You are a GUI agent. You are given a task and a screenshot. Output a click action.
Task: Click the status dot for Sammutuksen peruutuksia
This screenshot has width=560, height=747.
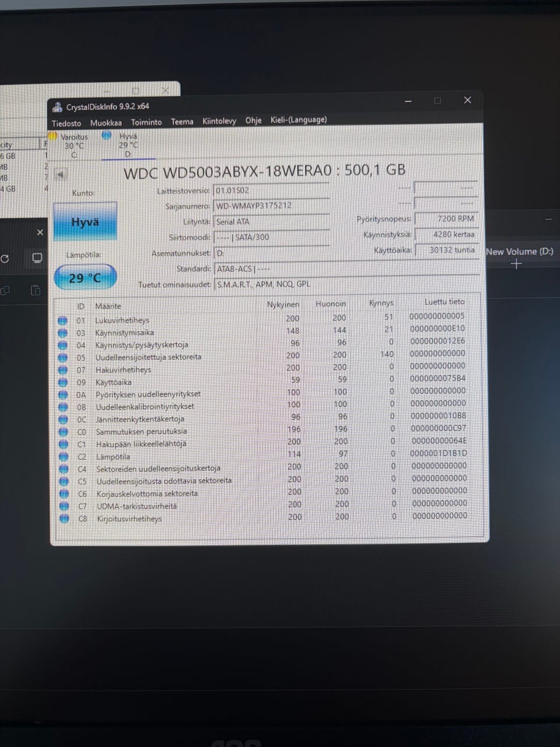pyautogui.click(x=64, y=432)
